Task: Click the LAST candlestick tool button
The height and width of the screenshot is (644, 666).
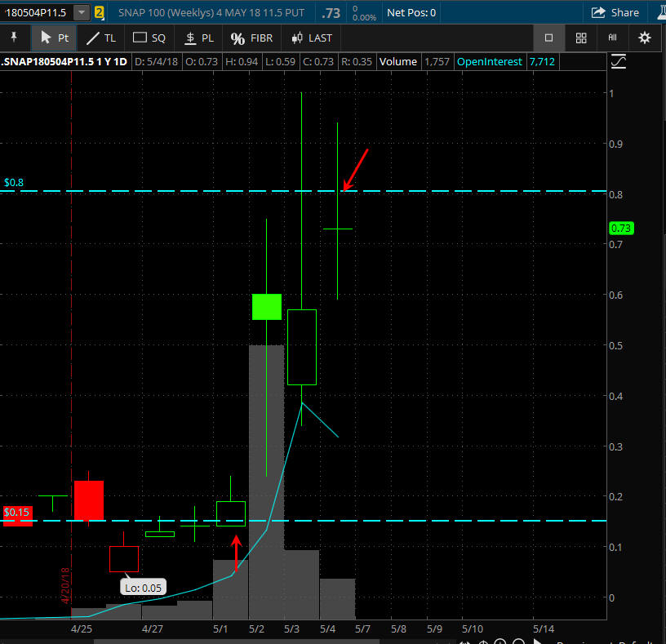Action: [x=312, y=38]
